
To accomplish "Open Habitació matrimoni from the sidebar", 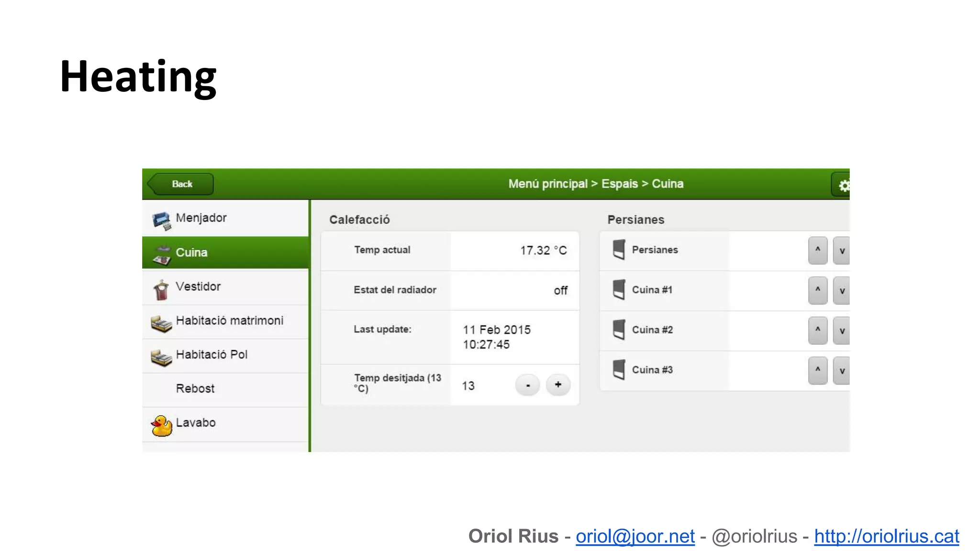I will pyautogui.click(x=225, y=321).
